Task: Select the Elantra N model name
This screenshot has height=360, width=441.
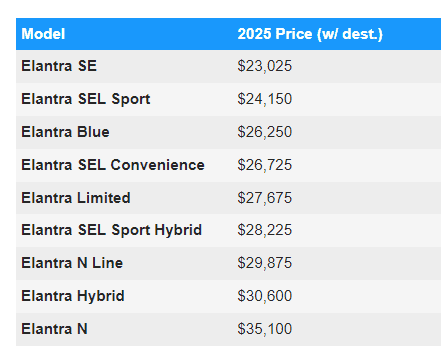Action: pyautogui.click(x=54, y=329)
